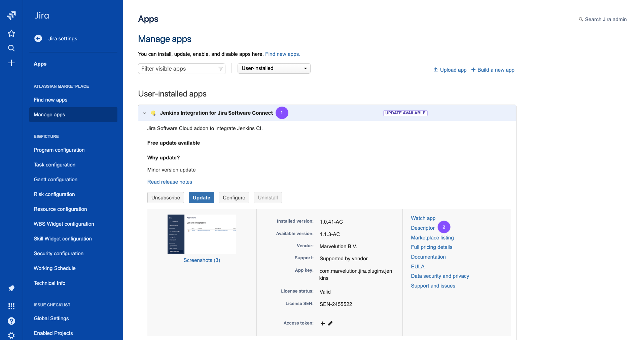The width and height of the screenshot is (644, 340).
Task: Click the Jenkins Integration for Jira Software Connect title
Action: point(216,113)
